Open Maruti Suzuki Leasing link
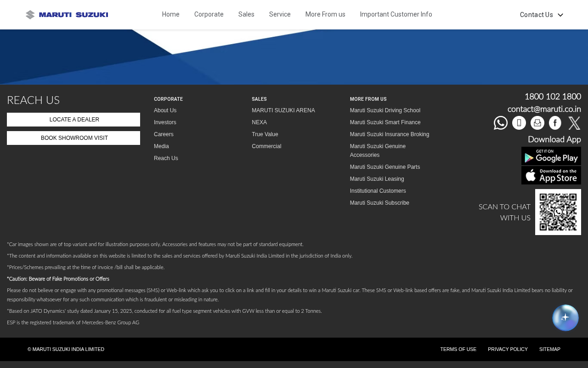Image resolution: width=588 pixels, height=368 pixels. pos(377,179)
